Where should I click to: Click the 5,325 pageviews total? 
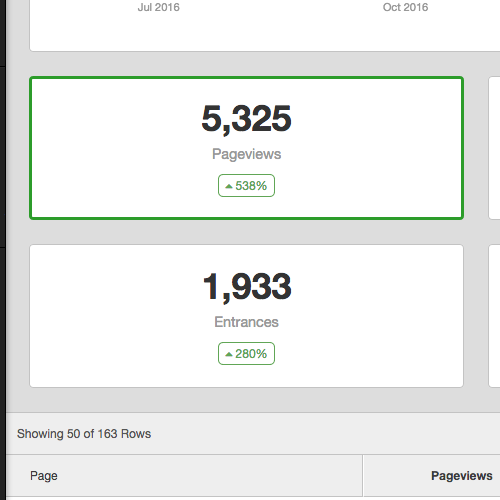[x=246, y=119]
